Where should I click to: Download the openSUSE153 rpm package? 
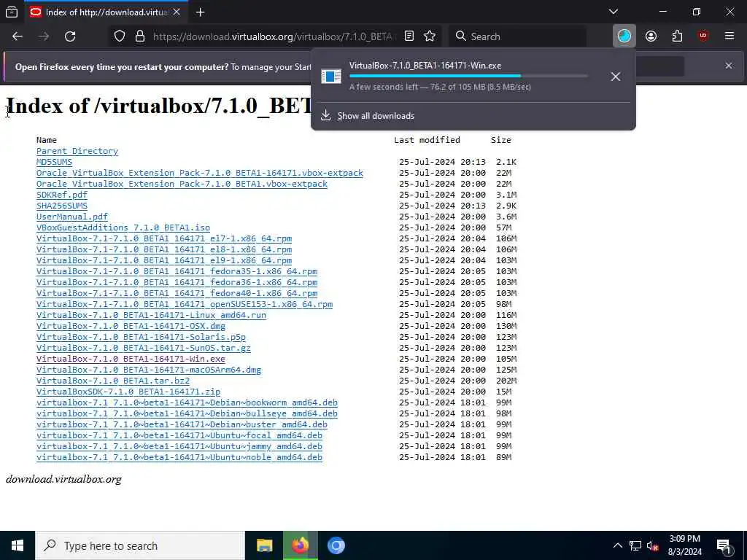coord(185,304)
